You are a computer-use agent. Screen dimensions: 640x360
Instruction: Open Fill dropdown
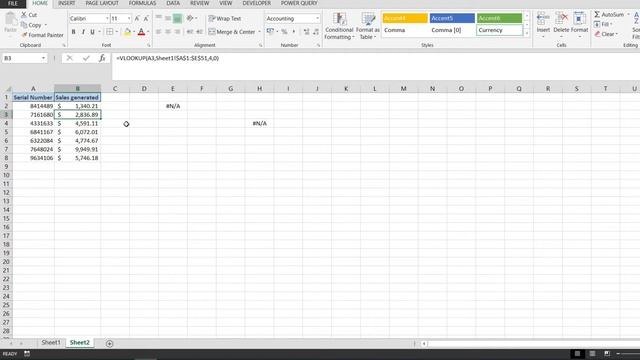tap(603, 24)
